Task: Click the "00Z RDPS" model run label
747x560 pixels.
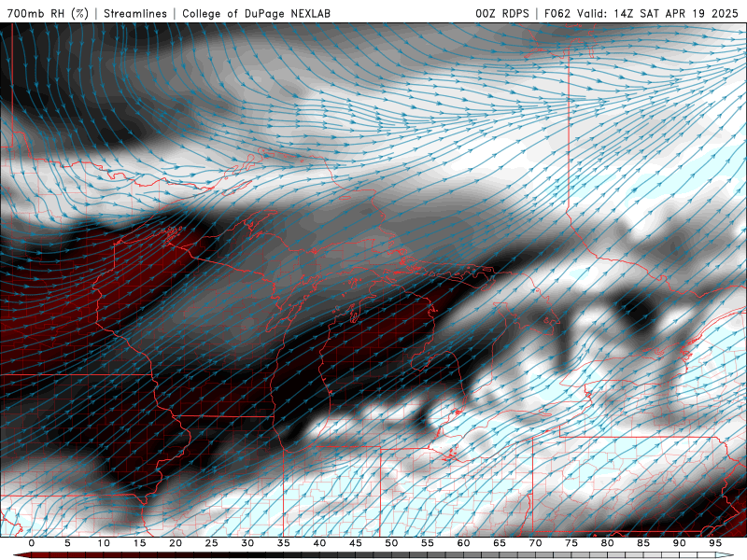Action: click(x=502, y=13)
